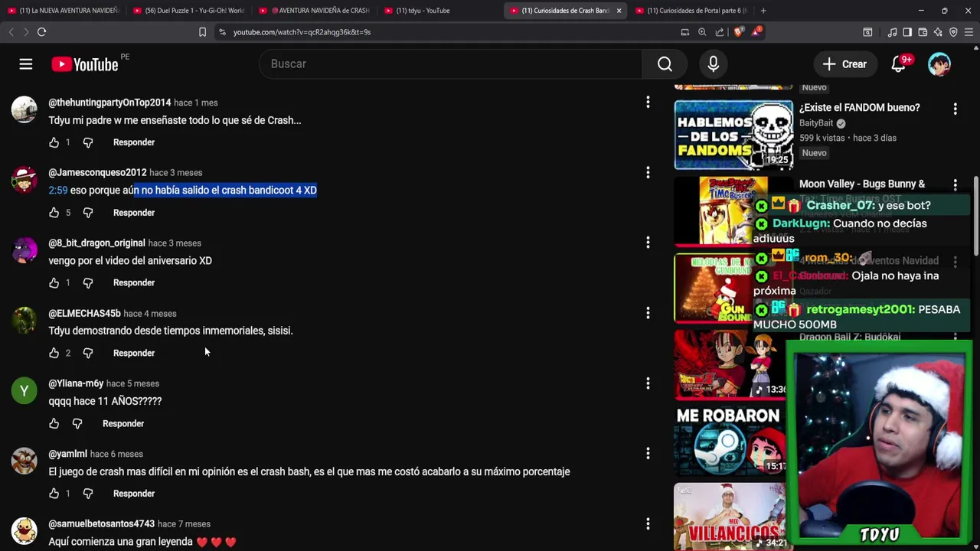Open options for @Yliana-m6y comment
The image size is (980, 551).
tap(648, 383)
